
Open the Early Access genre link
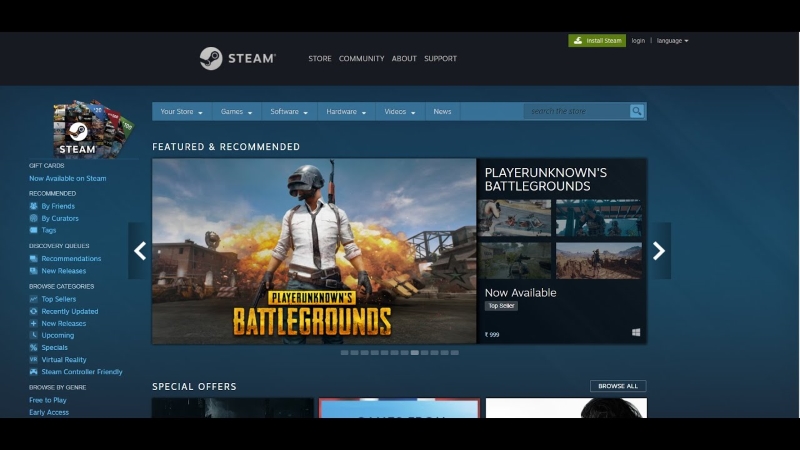click(x=49, y=412)
